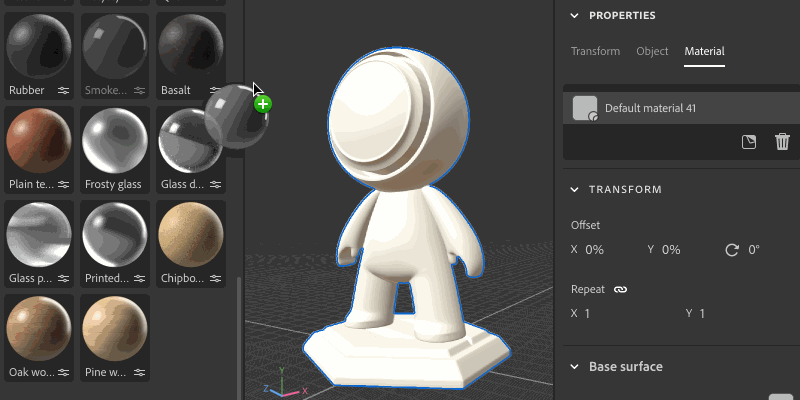Edit the rotation 0° value

(x=754, y=249)
